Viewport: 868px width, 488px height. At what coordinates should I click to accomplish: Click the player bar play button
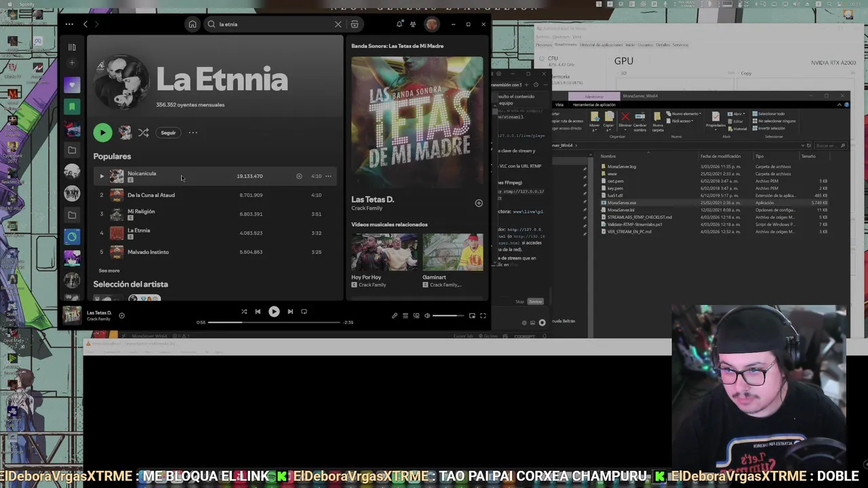pos(274,312)
